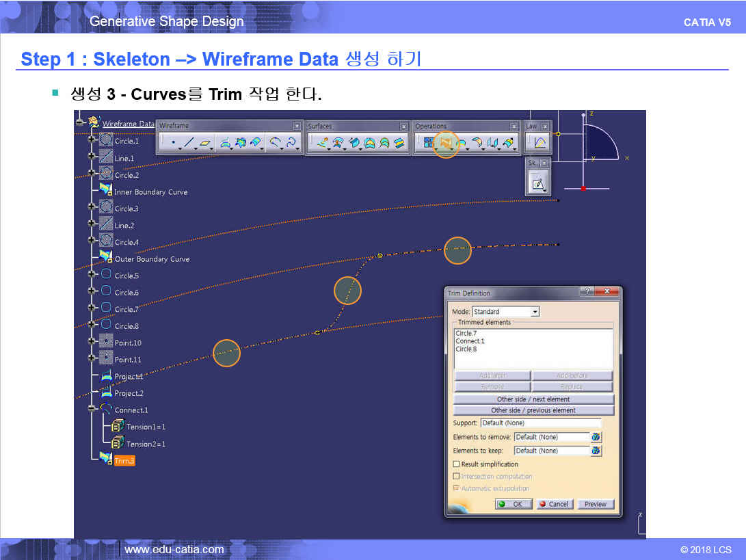The width and height of the screenshot is (746, 560).
Task: Select the Line tool in Wireframe toolbar
Action: point(189,143)
